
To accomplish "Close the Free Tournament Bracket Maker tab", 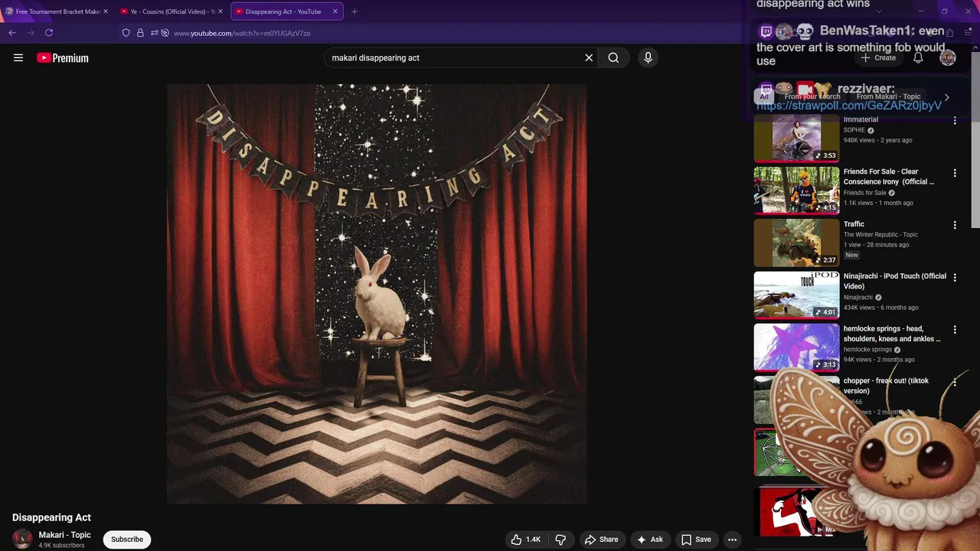I will click(106, 11).
